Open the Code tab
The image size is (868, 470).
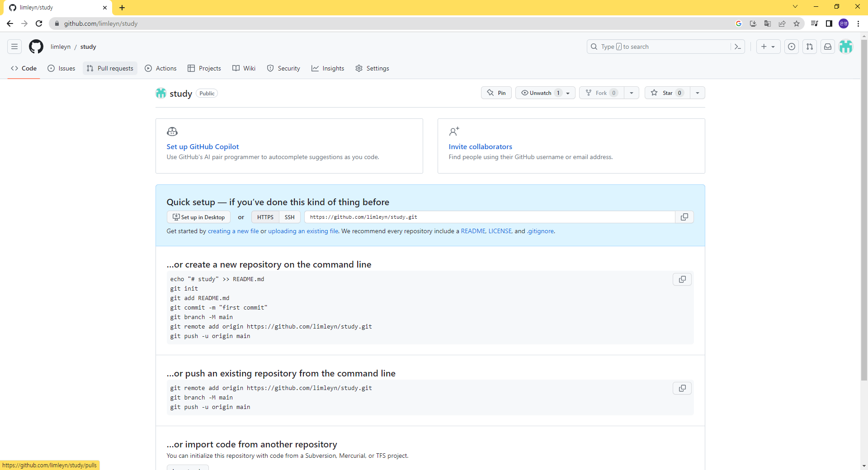(24, 68)
